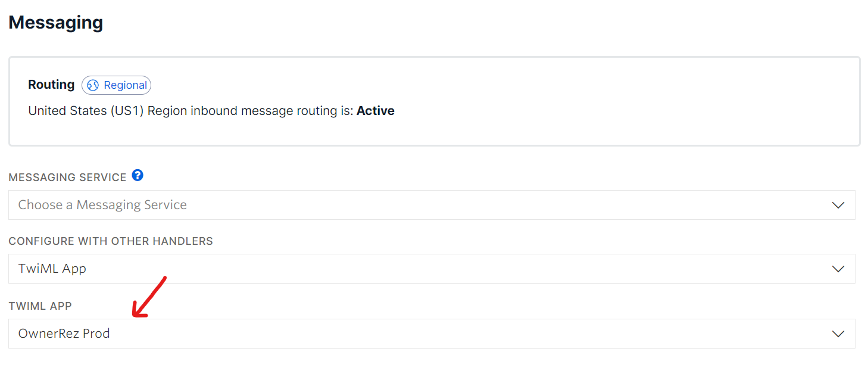Click the globe icon in the Regional badge
This screenshot has width=868, height=367.
[x=93, y=85]
